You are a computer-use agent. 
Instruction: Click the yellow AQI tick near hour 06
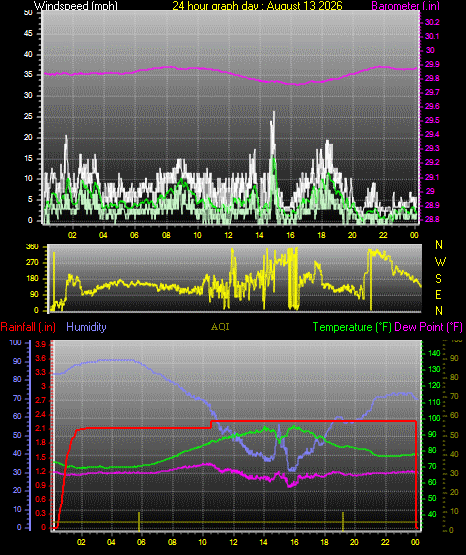[139, 521]
